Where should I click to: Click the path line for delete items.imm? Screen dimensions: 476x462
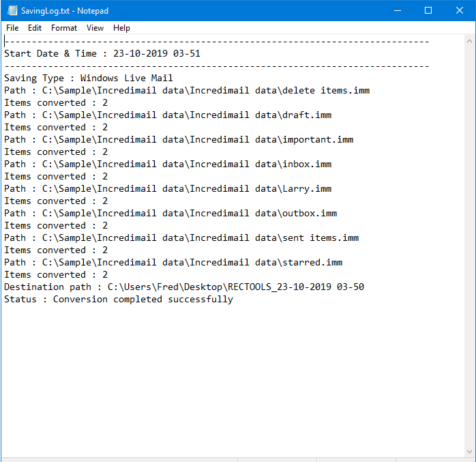187,91
